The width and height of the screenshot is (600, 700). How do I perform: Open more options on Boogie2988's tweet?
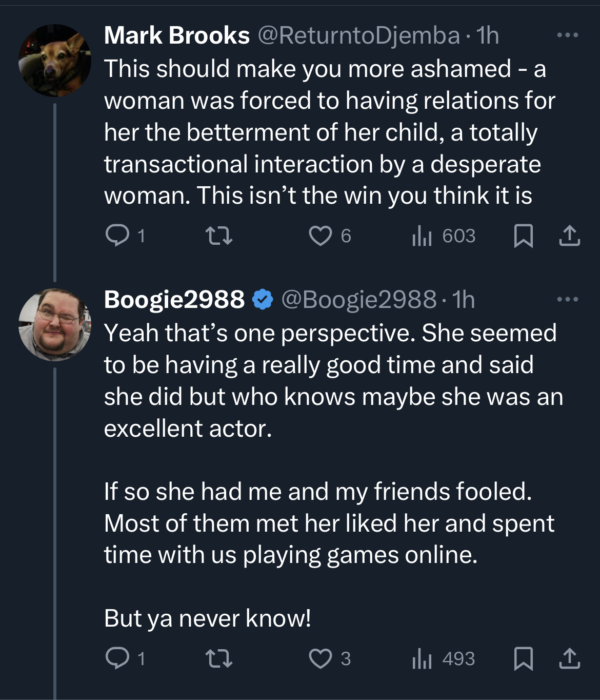568,299
